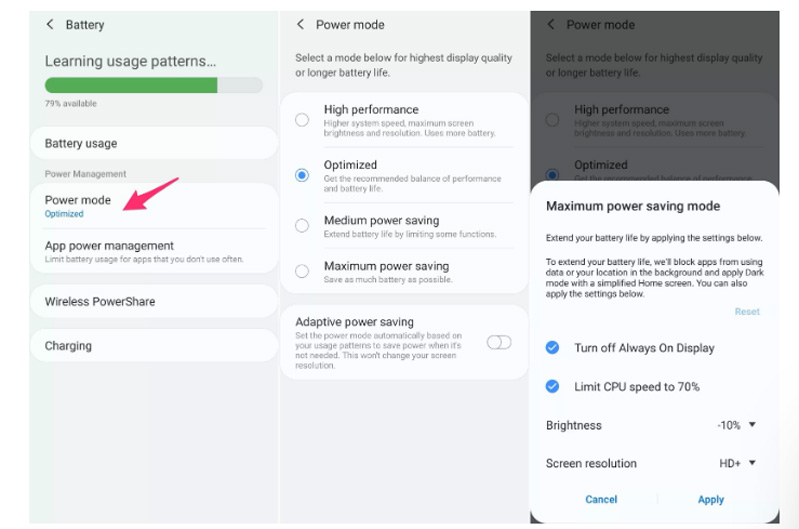This screenshot has height=529, width=799.
Task: Open Power mode setting
Action: pos(153,205)
